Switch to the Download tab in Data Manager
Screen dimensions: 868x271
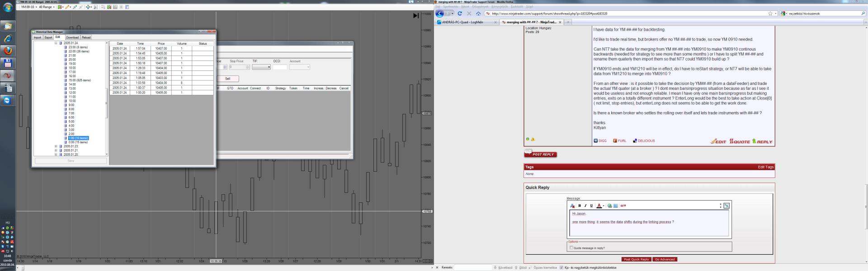pos(72,37)
